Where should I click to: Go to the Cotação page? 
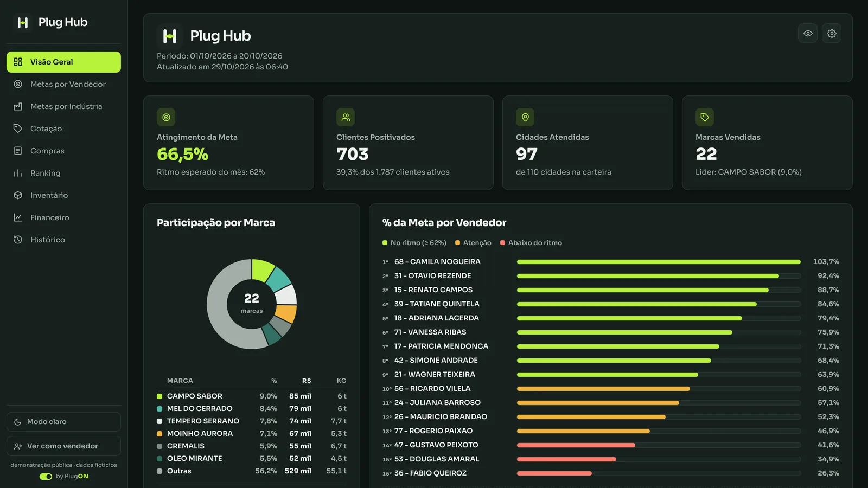click(x=63, y=129)
